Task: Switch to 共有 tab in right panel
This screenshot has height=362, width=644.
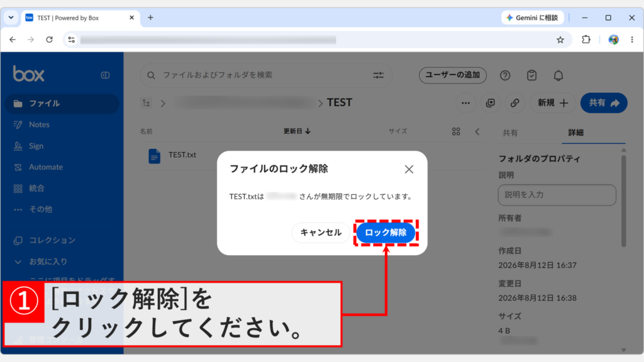Action: [510, 133]
